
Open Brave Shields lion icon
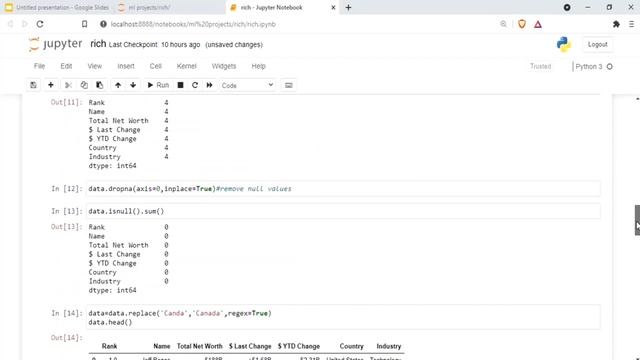[522, 24]
